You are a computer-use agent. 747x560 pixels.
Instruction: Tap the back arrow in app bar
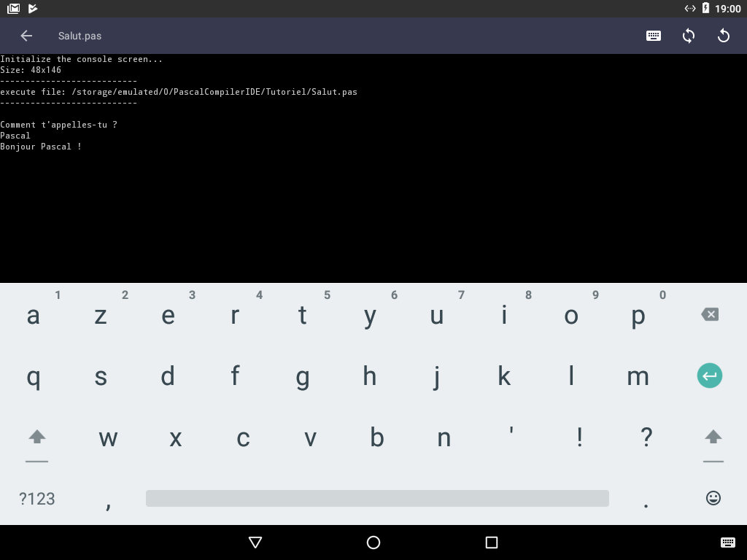click(26, 36)
